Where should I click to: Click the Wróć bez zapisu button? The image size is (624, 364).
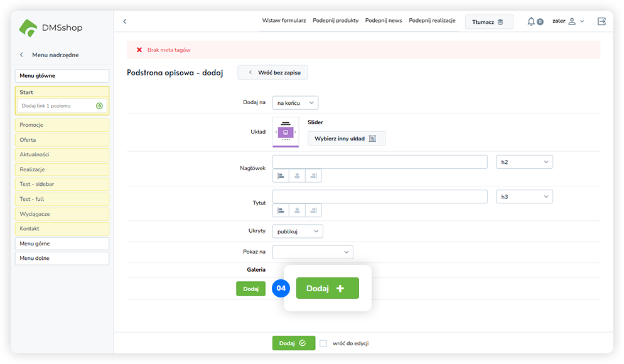click(x=272, y=73)
